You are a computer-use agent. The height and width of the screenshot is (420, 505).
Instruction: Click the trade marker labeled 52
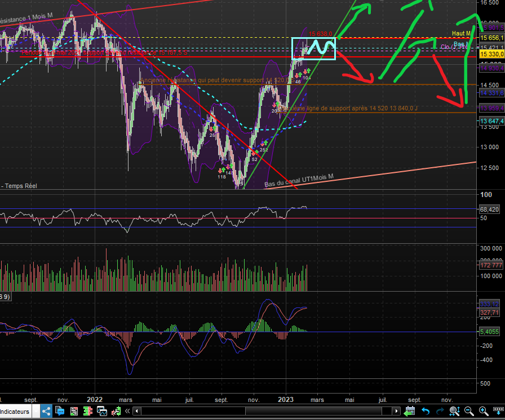click(x=254, y=159)
